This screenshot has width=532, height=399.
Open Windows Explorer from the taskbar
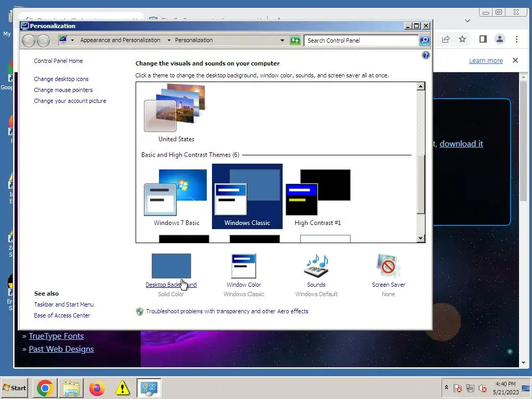point(71,388)
